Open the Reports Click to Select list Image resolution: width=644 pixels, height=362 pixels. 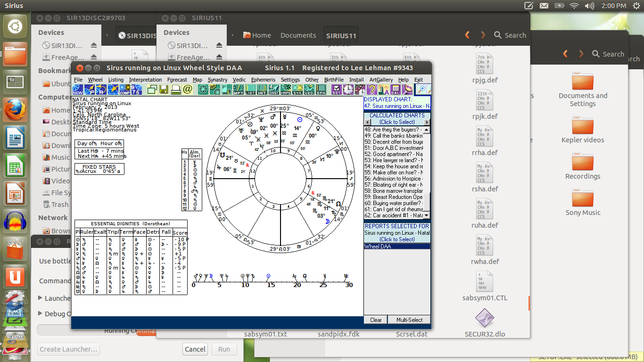pyautogui.click(x=396, y=239)
